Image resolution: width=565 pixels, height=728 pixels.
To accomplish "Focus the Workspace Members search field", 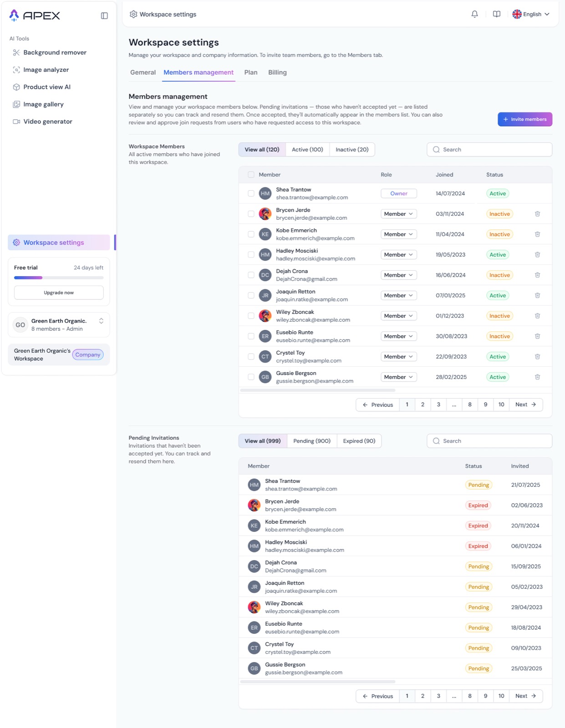I will [x=489, y=150].
